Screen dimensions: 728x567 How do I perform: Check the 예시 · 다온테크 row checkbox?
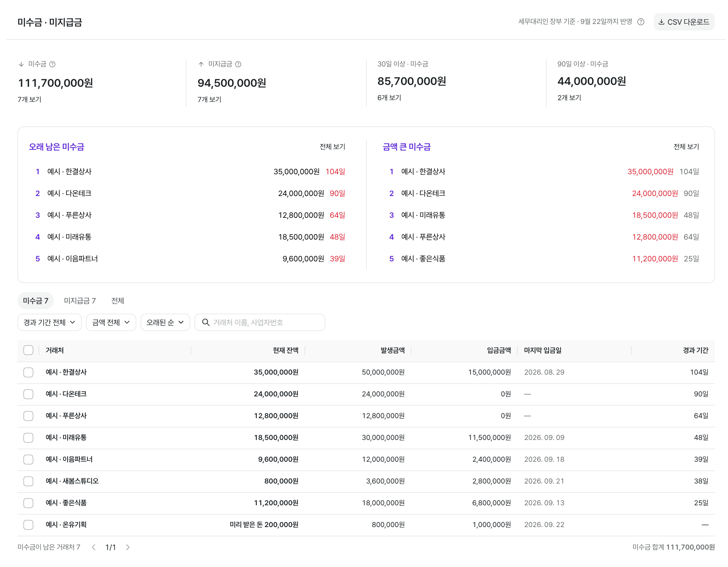pyautogui.click(x=28, y=394)
